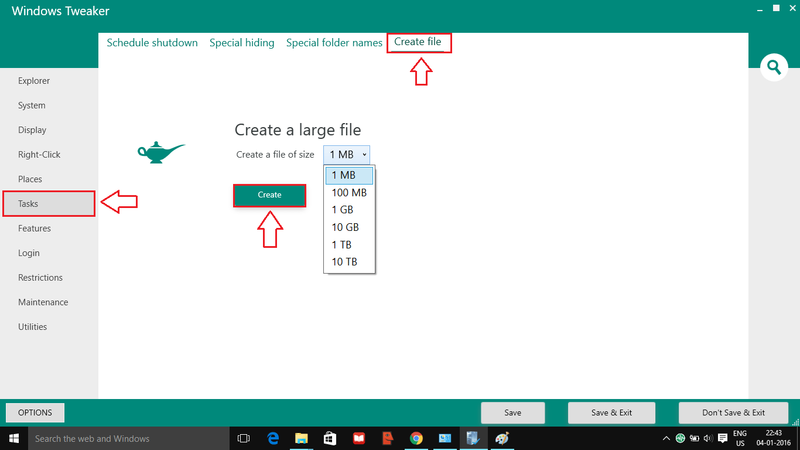800x450 pixels.
Task: Launch Google Chrome from taskbar
Action: (416, 438)
